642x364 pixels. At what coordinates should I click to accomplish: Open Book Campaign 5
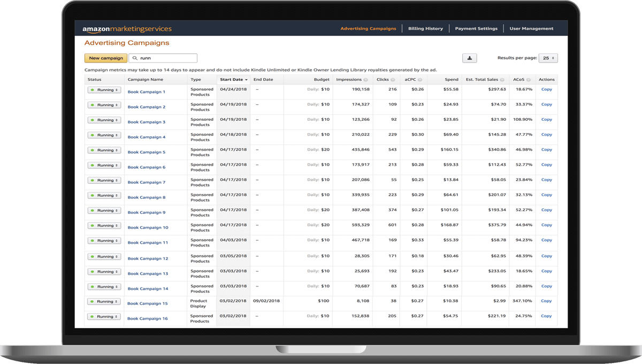147,152
